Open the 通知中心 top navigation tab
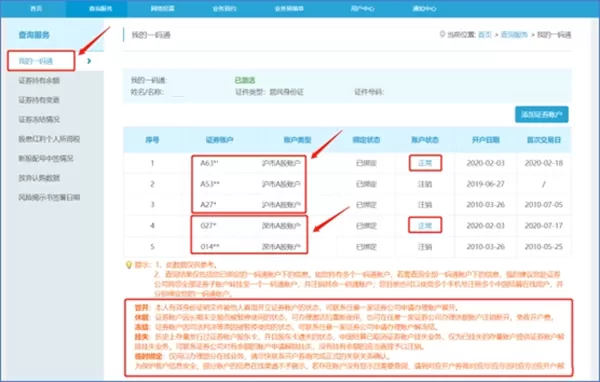 coord(424,8)
